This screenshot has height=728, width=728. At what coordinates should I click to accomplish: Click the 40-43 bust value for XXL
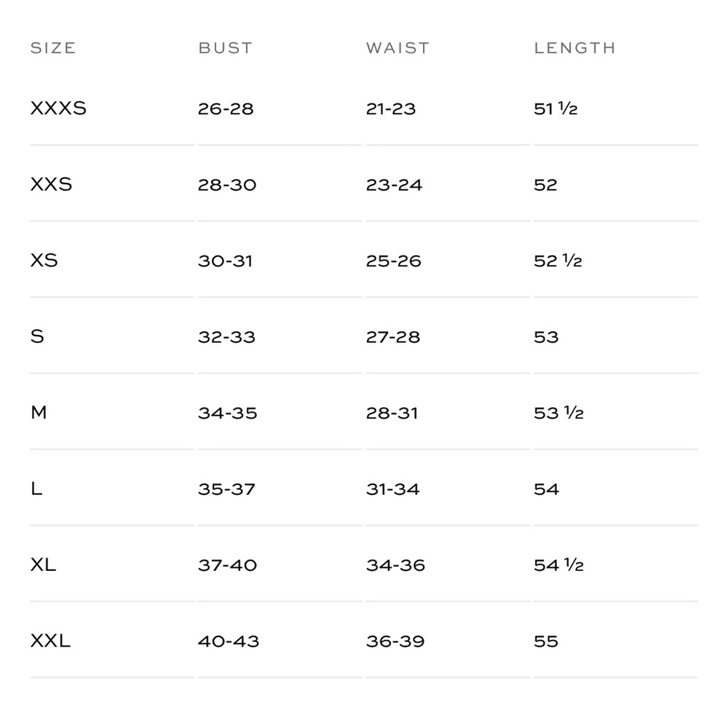pyautogui.click(x=229, y=641)
